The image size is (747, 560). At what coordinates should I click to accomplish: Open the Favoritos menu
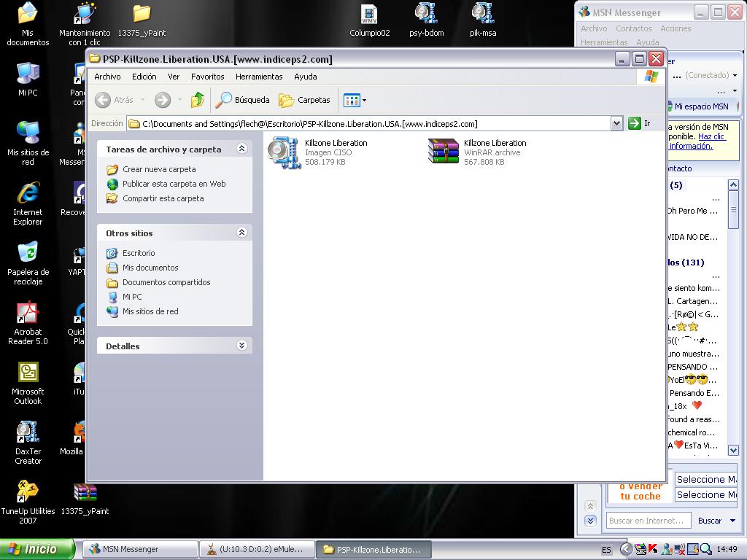pos(207,77)
